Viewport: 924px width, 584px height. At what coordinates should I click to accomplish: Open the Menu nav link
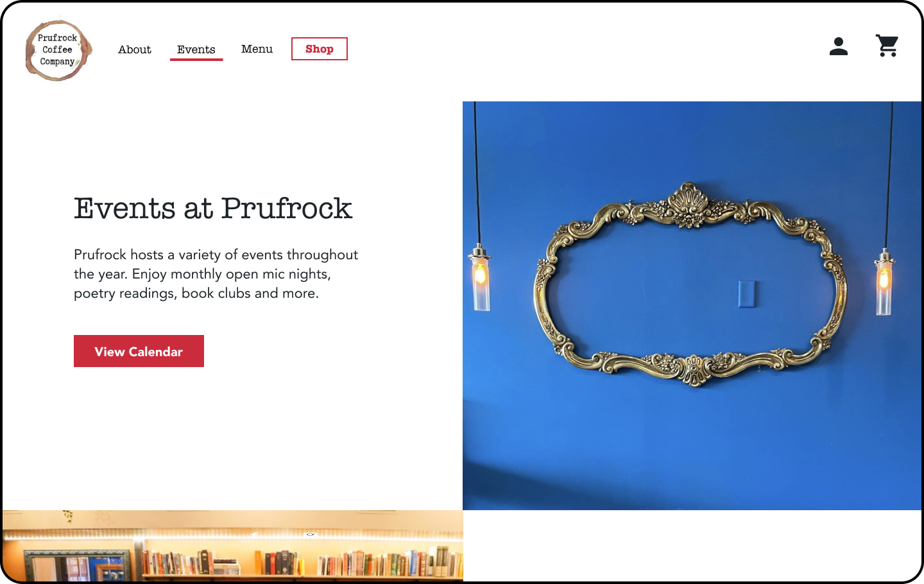coord(257,49)
